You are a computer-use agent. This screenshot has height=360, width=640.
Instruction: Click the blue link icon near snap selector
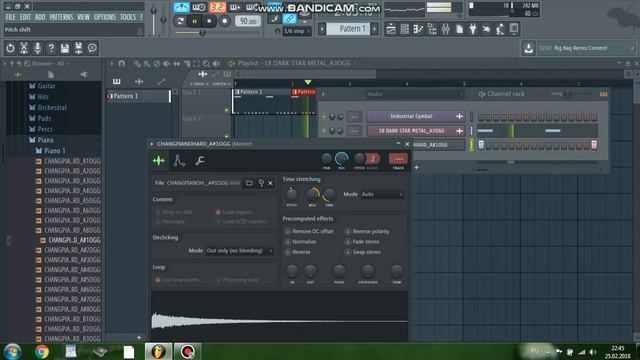pyautogui.click(x=289, y=19)
